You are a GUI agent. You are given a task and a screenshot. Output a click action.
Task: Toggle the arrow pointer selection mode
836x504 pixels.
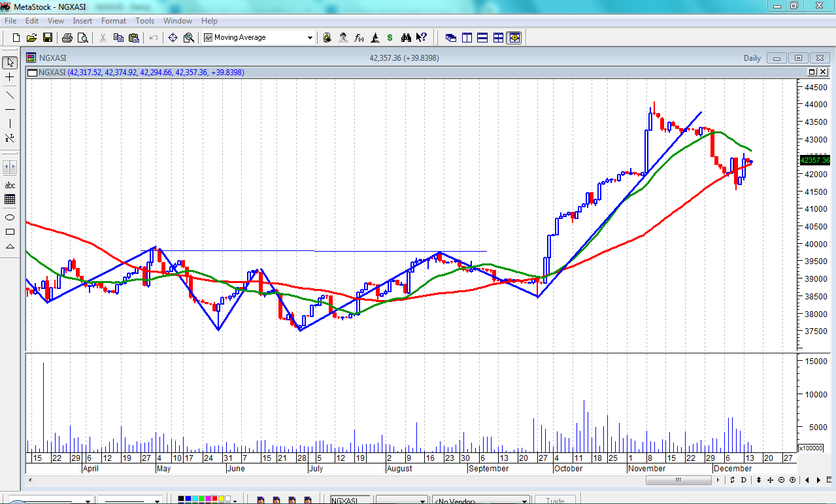[10, 63]
